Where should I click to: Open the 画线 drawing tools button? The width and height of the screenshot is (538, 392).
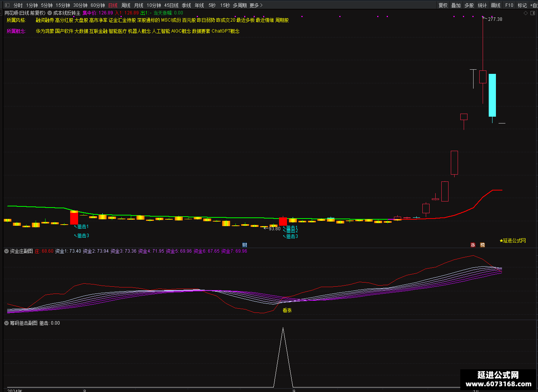click(x=496, y=5)
